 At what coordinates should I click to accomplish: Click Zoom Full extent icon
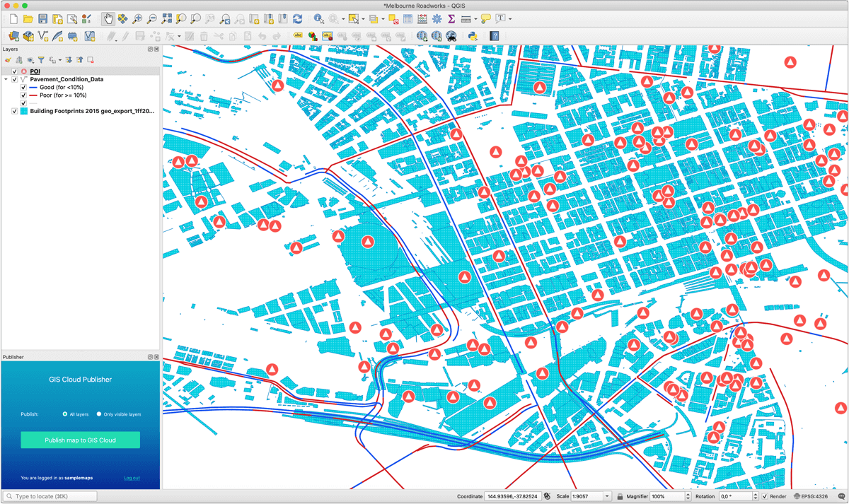click(x=168, y=19)
